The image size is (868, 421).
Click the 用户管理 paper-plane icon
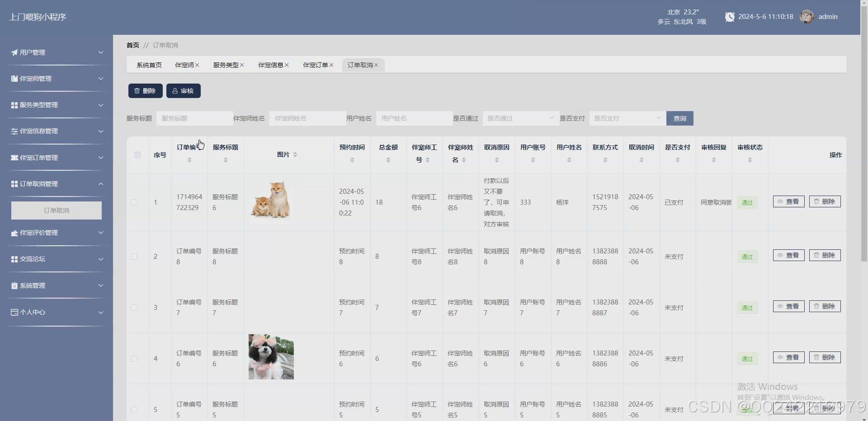pos(14,52)
